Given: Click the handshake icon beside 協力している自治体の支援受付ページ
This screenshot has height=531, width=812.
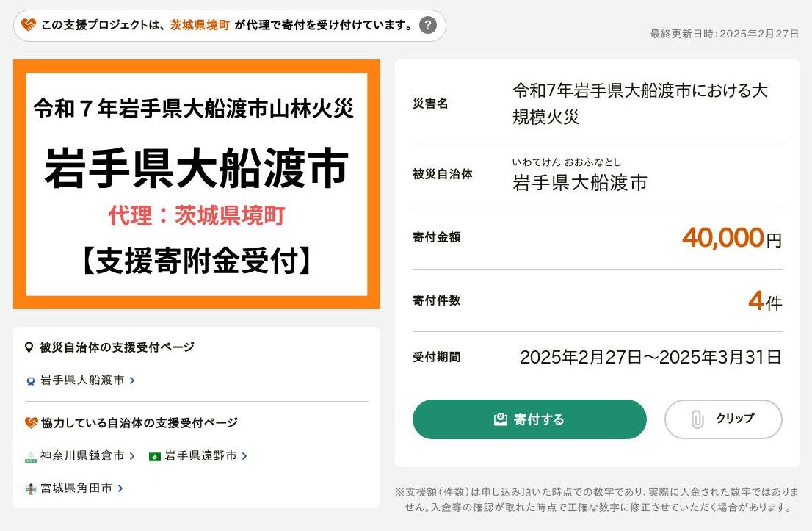Looking at the screenshot, I should coord(31,422).
